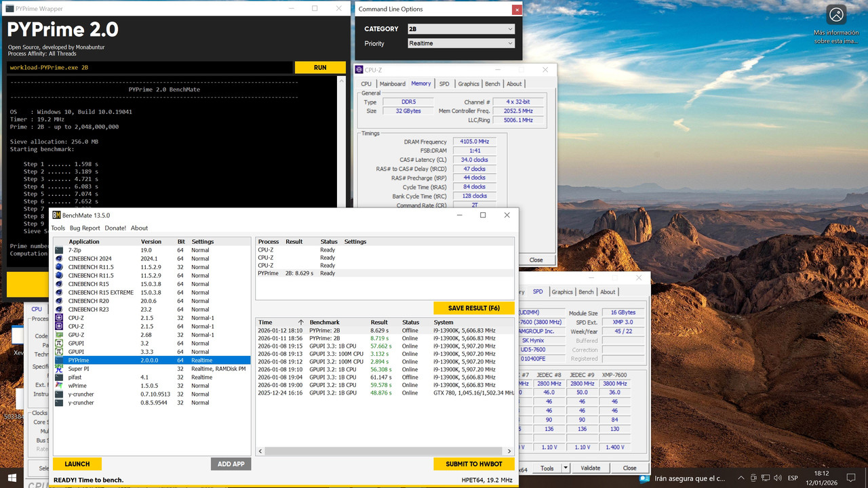Click the GPUPI 3.2 pi icon
This screenshot has height=488, width=868.
point(60,344)
